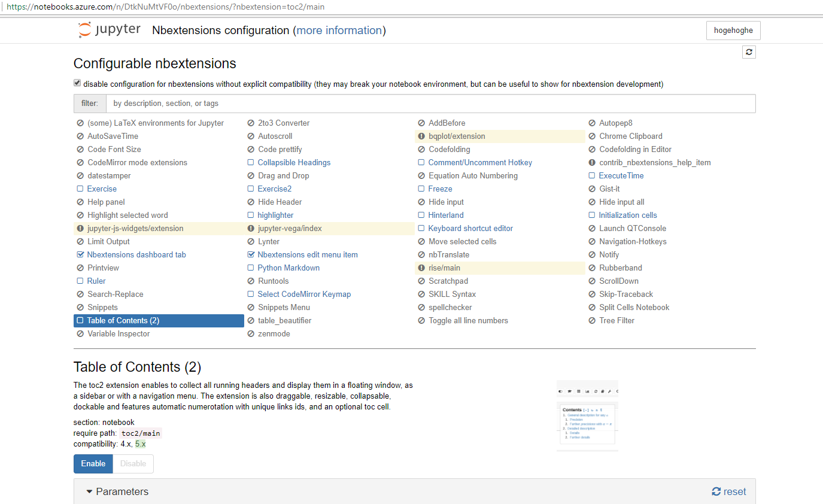Image resolution: width=823 pixels, height=504 pixels.
Task: Click the refresh icon at top right
Action: (x=749, y=51)
